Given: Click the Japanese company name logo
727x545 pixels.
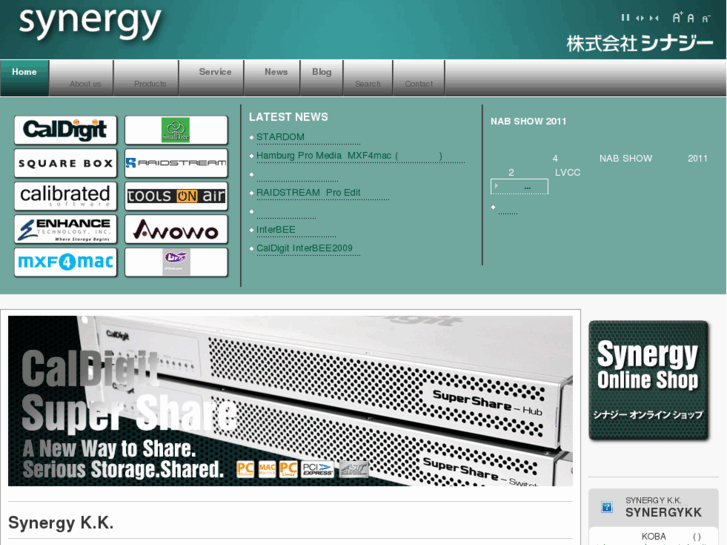Looking at the screenshot, I should point(639,43).
